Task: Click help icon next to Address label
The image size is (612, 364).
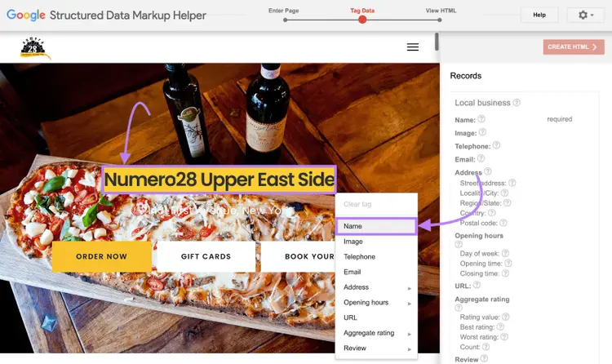Action: tap(488, 171)
